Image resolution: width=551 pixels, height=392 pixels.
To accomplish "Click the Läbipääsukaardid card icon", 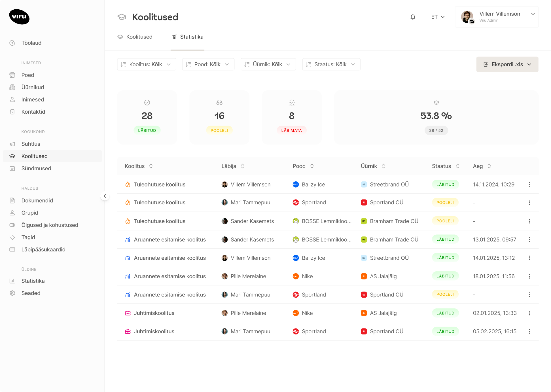I will click(12, 249).
